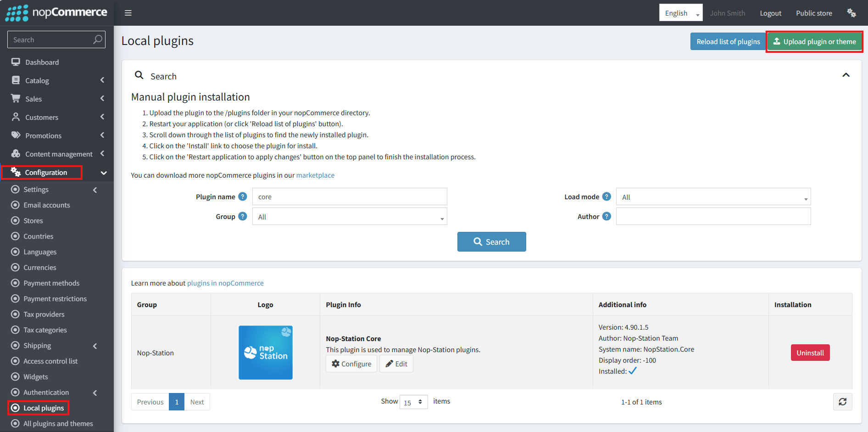This screenshot has height=432, width=868.
Task: Open Payment methods in sidebar
Action: [51, 283]
